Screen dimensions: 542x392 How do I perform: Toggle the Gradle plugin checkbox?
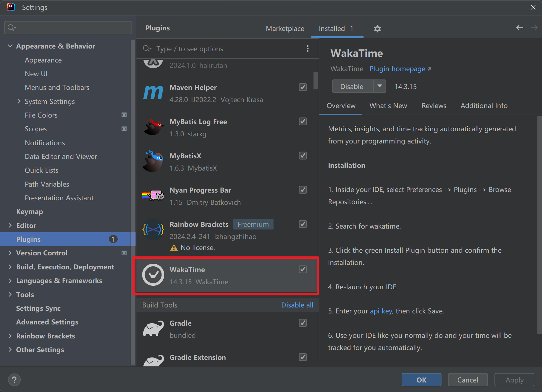(303, 323)
